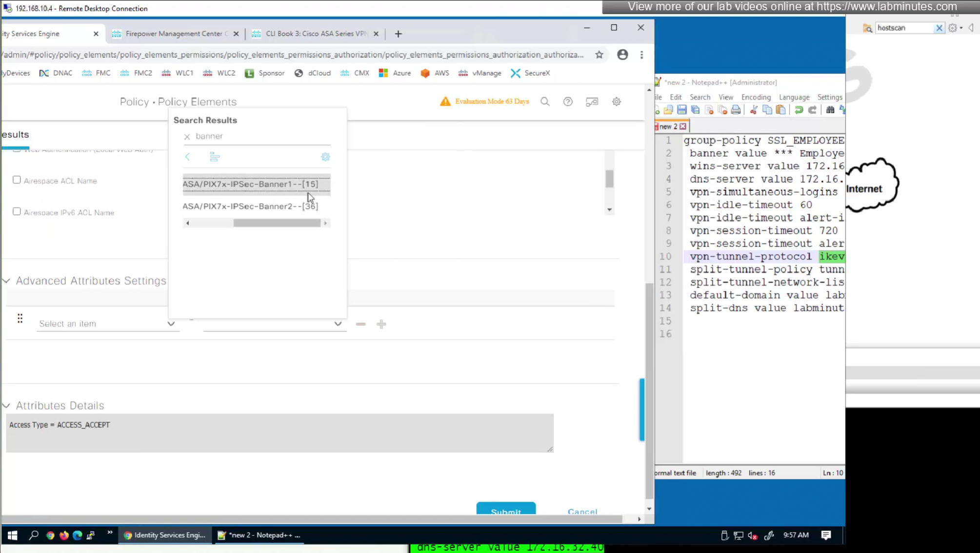Image resolution: width=980 pixels, height=553 pixels.
Task: Click the back arrow in Search Results
Action: point(187,157)
